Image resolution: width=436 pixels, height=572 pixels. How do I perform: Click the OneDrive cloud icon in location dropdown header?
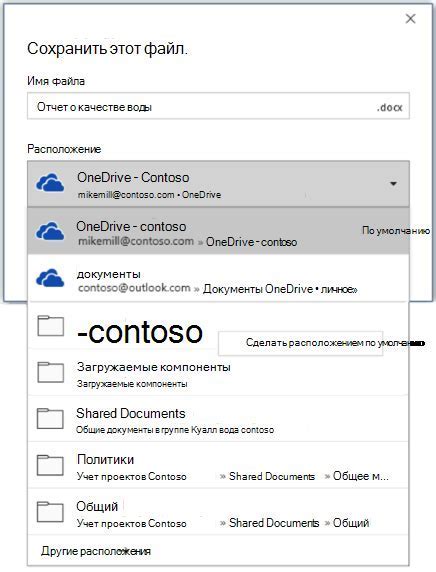[x=50, y=183]
